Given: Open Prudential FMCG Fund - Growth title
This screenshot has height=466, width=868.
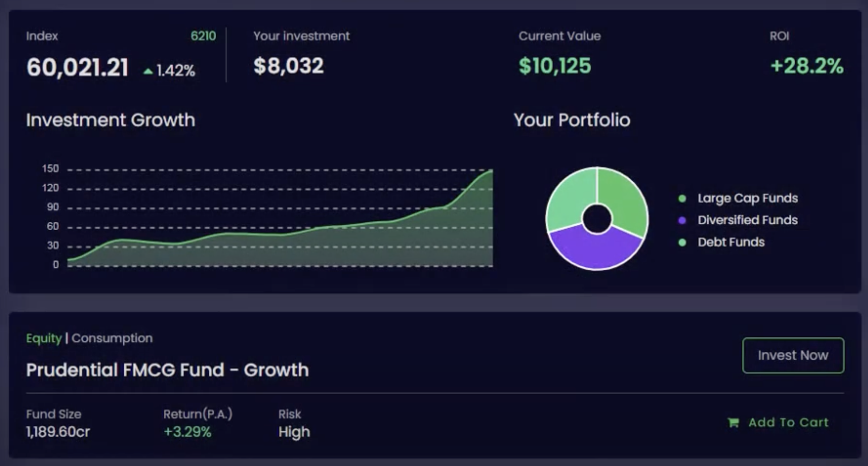Looking at the screenshot, I should tap(167, 370).
